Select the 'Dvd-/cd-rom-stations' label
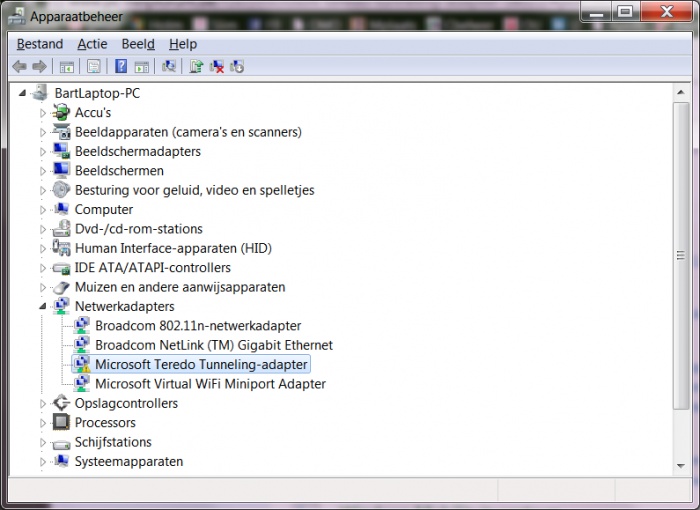The height and width of the screenshot is (510, 700). click(138, 229)
